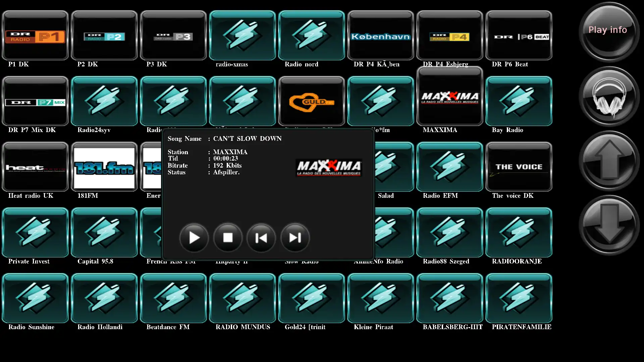Click the bitrate value 192 Kbits

point(227,166)
